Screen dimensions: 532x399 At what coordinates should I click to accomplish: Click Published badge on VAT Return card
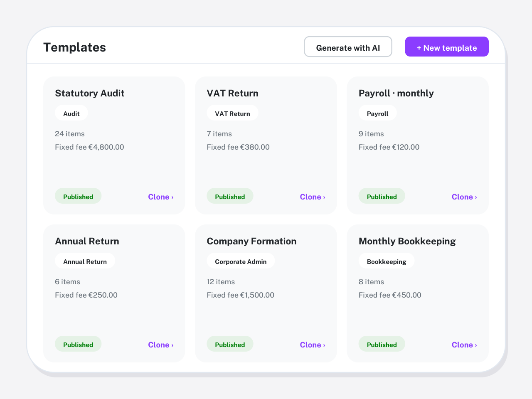tap(230, 196)
